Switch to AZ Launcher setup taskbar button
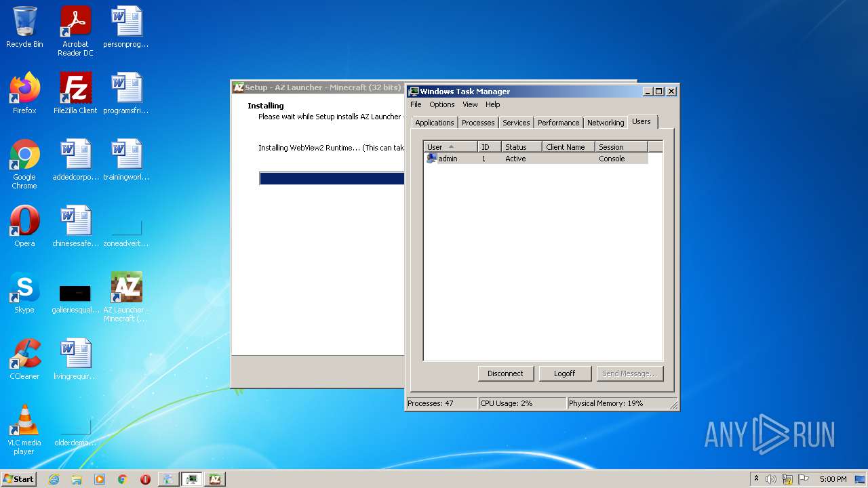 coord(215,479)
